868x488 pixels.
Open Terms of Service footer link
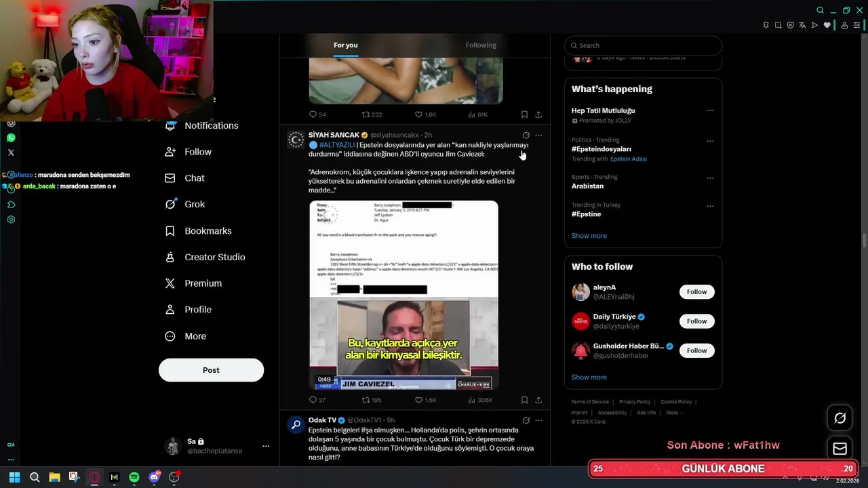click(590, 402)
